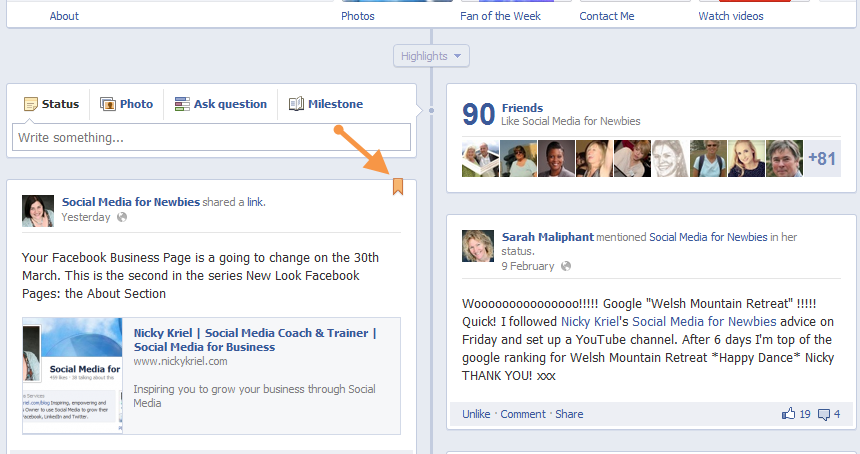Image resolution: width=860 pixels, height=454 pixels.
Task: Click Social Media for Newbies link in post body
Action: click(704, 321)
